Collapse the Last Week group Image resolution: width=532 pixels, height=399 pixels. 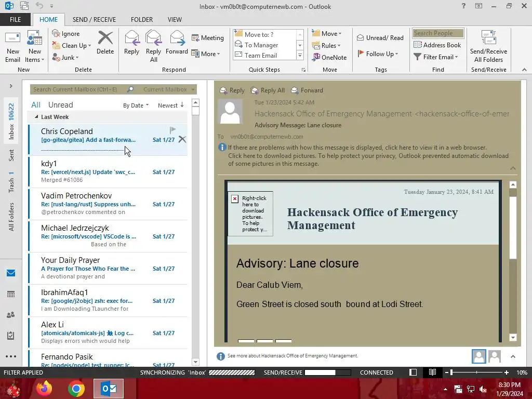click(36, 117)
